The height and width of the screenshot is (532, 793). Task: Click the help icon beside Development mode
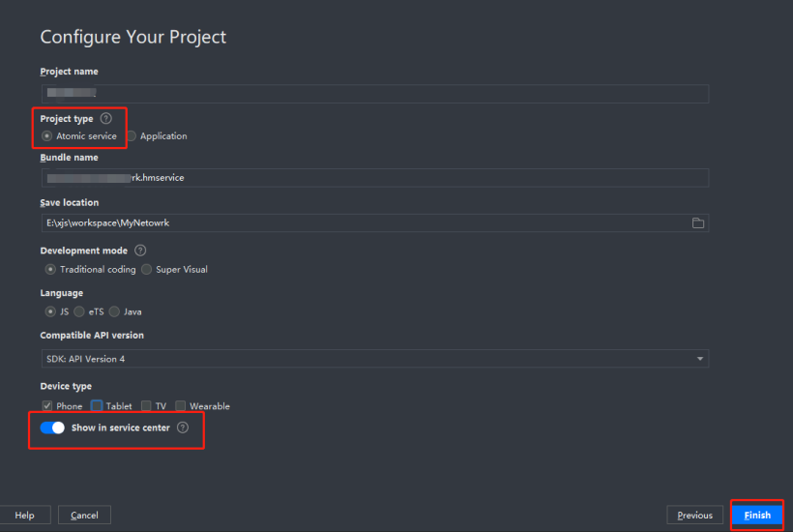140,251
